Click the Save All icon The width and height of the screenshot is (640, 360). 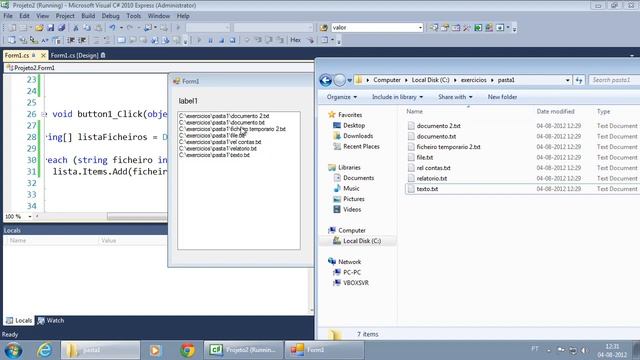(x=62, y=28)
